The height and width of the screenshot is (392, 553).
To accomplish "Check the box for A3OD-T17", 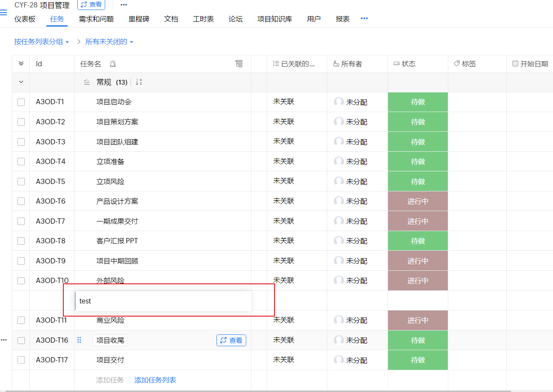I will coord(21,360).
